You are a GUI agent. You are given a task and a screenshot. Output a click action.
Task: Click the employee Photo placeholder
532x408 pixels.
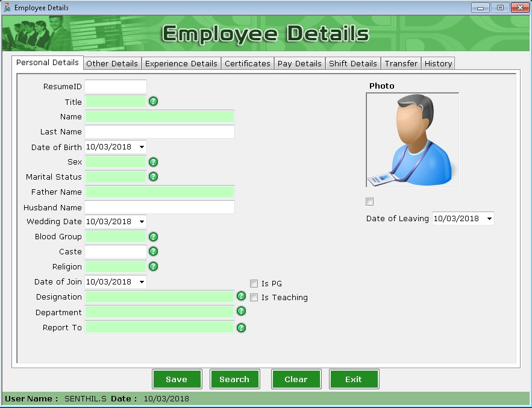coord(412,140)
